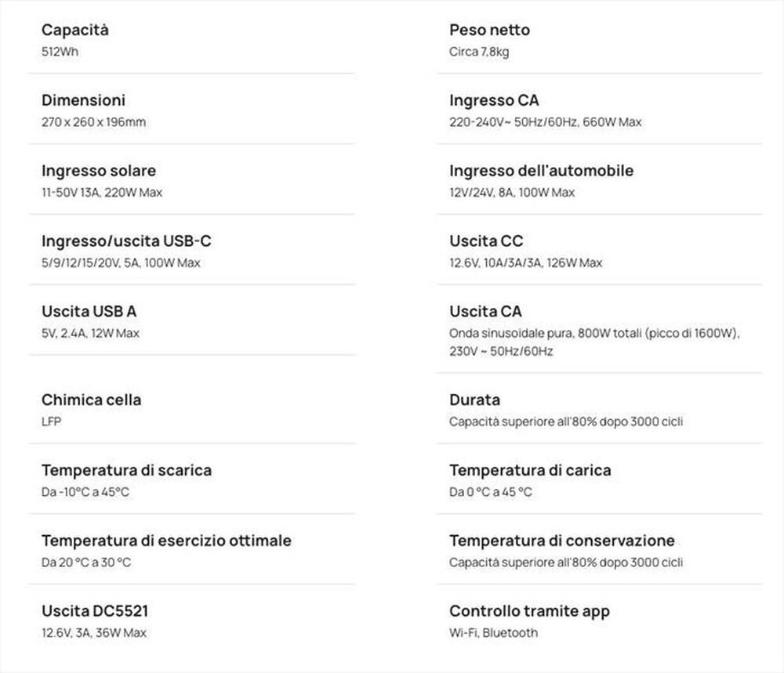The image size is (784, 673).
Task: Click the Ingresso/uscita USB-C label
Action: tap(126, 241)
